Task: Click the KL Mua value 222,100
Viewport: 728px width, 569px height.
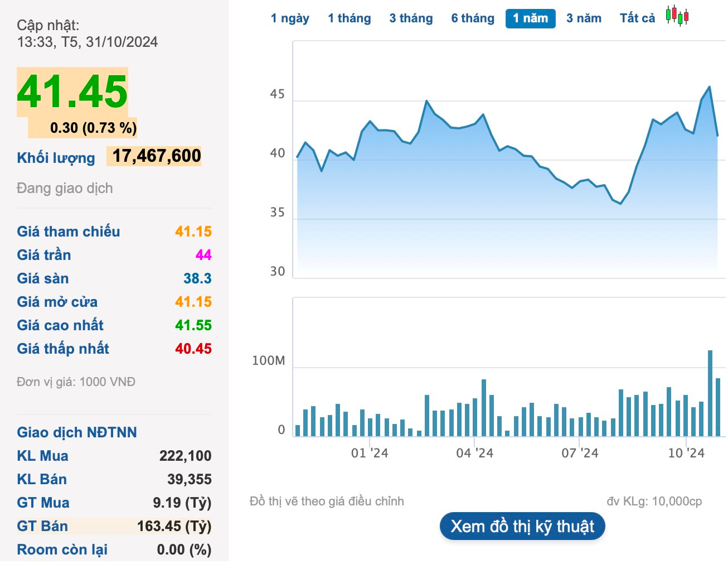Action: point(185,456)
